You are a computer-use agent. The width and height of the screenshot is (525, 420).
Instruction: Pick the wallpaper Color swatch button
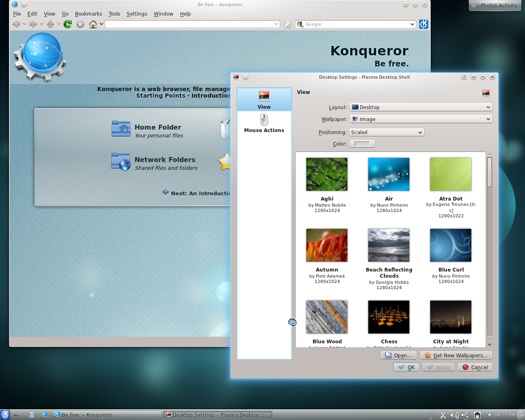pos(362,144)
